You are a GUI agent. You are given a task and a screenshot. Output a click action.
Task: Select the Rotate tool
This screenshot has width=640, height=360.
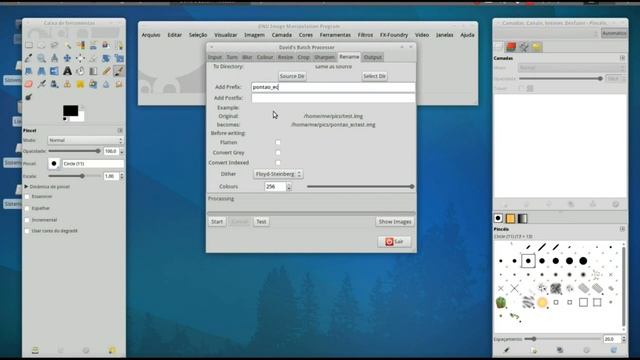coord(106,58)
